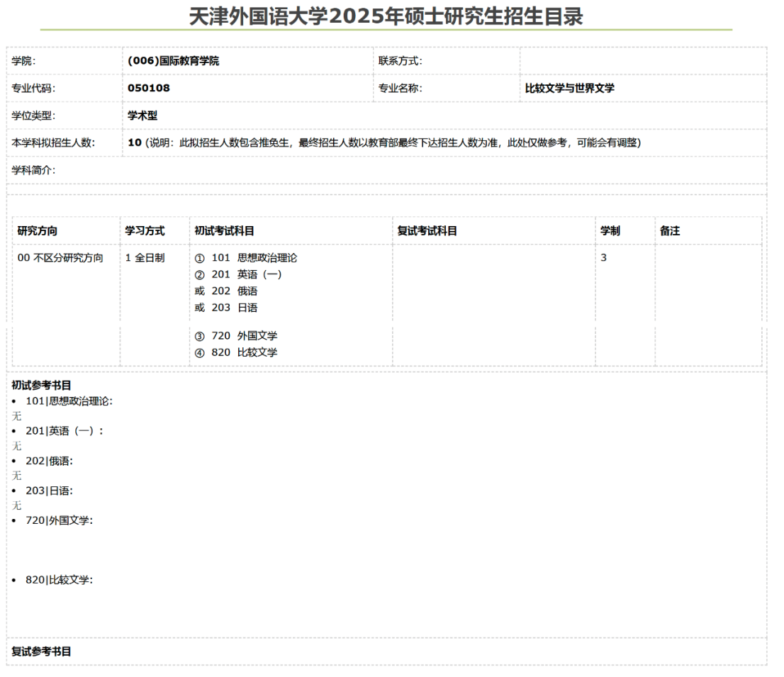Click the page title 天津外国语大学2025年硕士研究生招生目录
The width and height of the screenshot is (784, 677).
tap(386, 16)
